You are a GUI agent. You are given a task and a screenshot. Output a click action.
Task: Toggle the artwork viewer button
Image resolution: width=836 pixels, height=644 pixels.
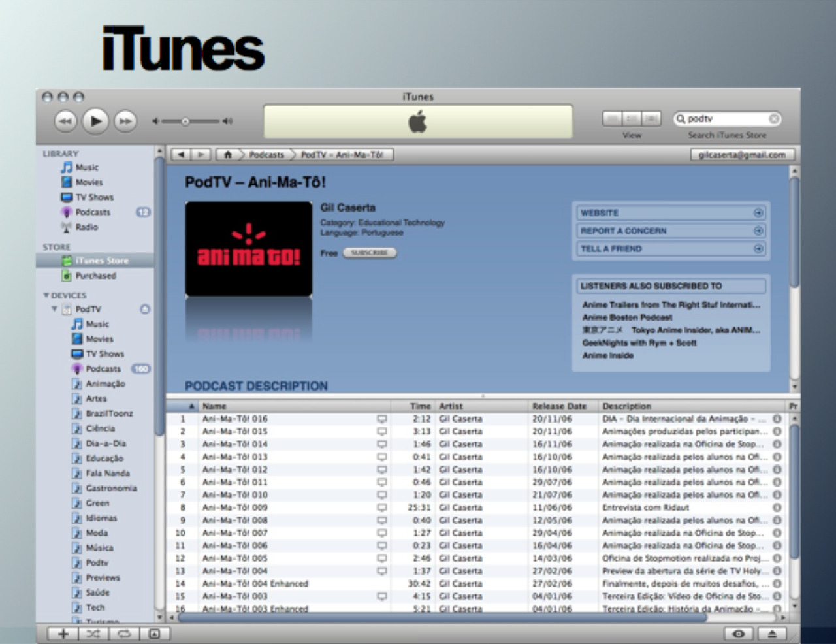pyautogui.click(x=154, y=634)
